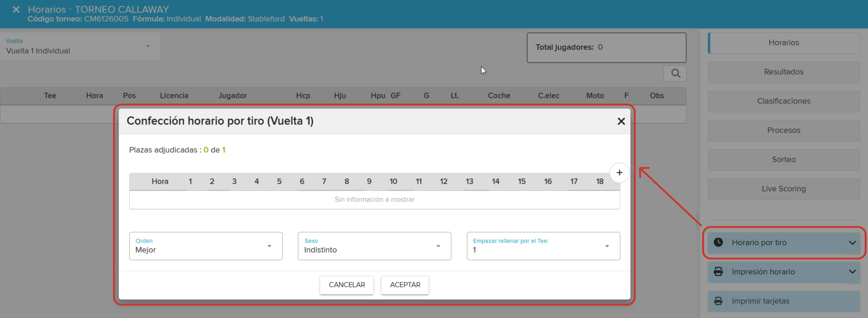Click column header 9 in dialog table
The image size is (868, 318).
(x=369, y=182)
